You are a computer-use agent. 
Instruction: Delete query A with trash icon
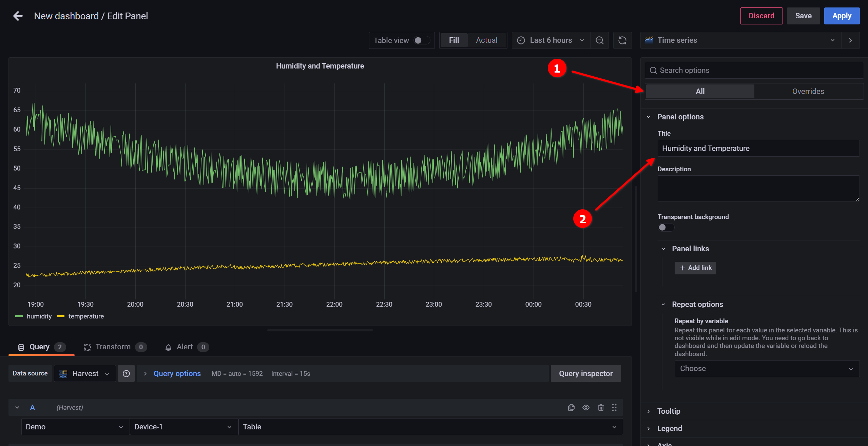(x=600, y=407)
